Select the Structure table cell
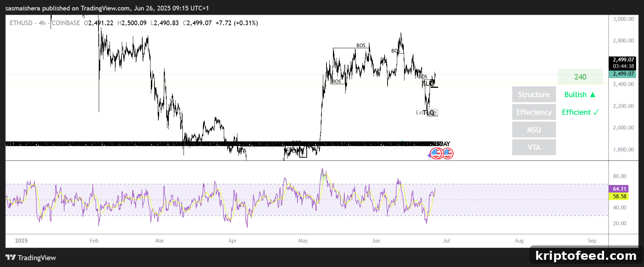 534,95
